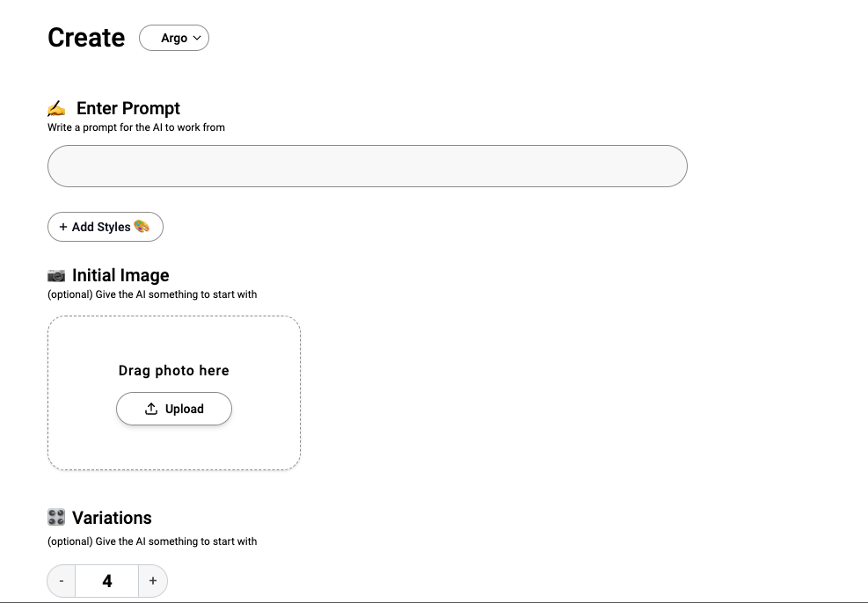868x603 pixels.
Task: Click the upload arrow icon
Action: click(151, 409)
